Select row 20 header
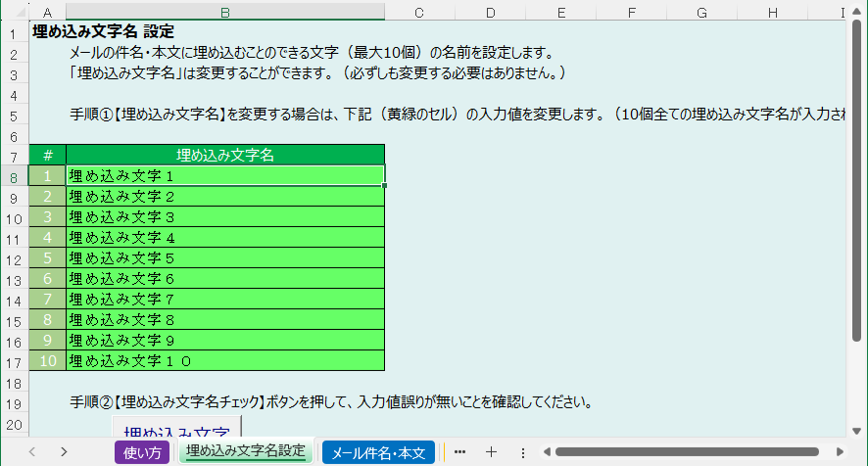This screenshot has width=868, height=466. coord(15,425)
